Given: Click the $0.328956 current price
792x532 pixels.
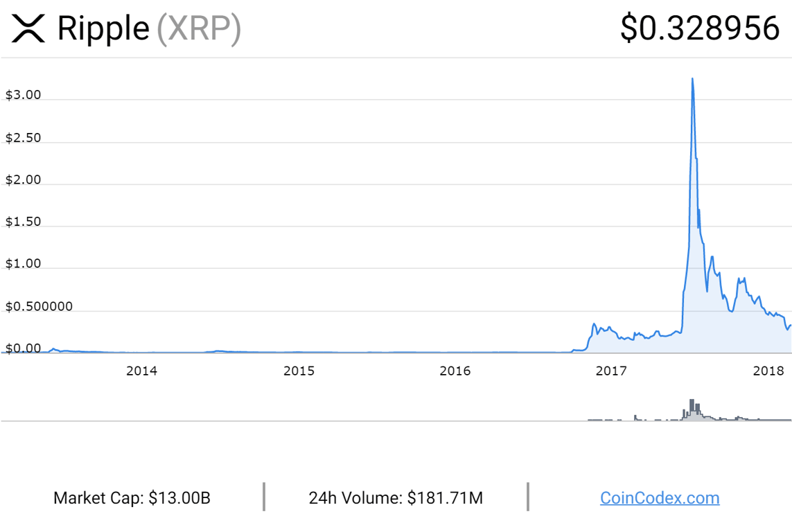Looking at the screenshot, I should click(701, 28).
